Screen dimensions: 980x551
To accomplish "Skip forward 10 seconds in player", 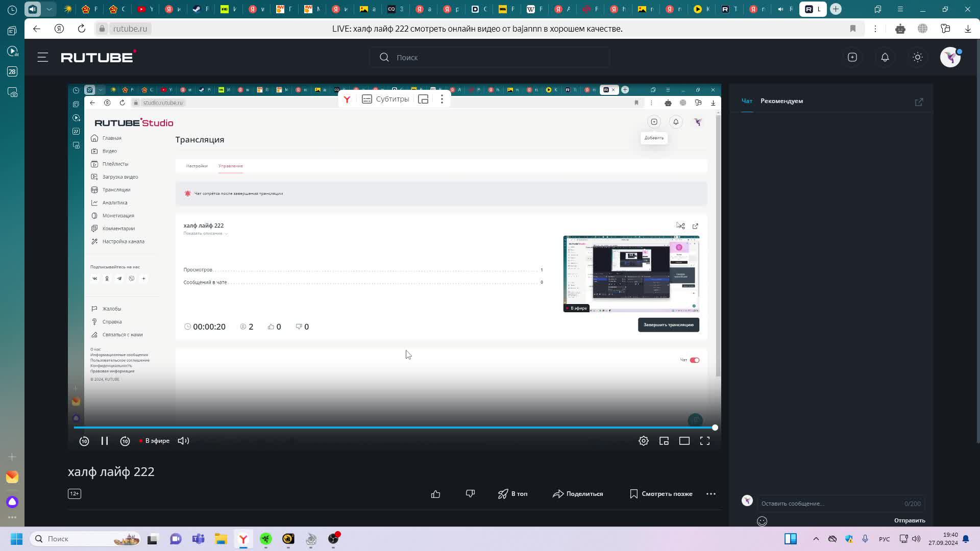I will (x=125, y=441).
